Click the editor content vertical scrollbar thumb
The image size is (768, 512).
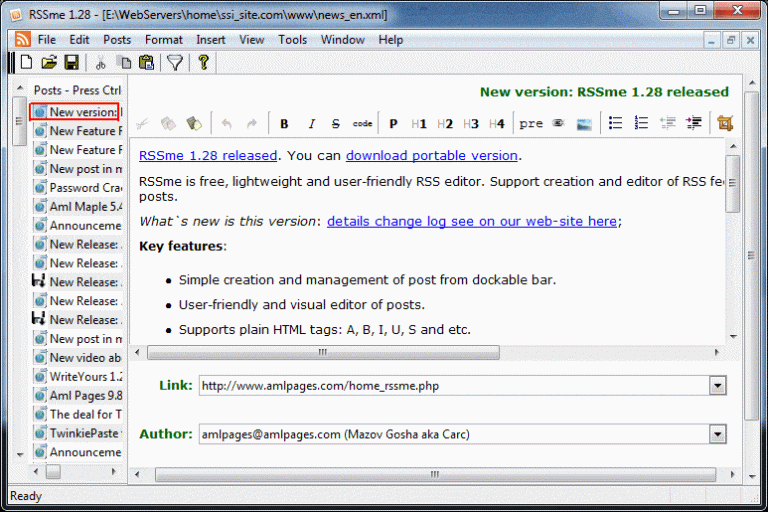pos(733,183)
